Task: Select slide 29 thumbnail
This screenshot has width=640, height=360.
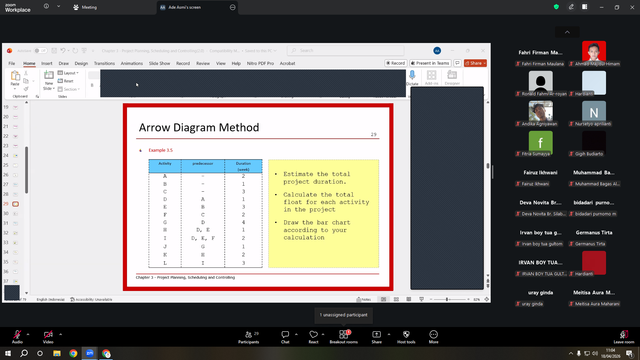Action: pyautogui.click(x=16, y=204)
